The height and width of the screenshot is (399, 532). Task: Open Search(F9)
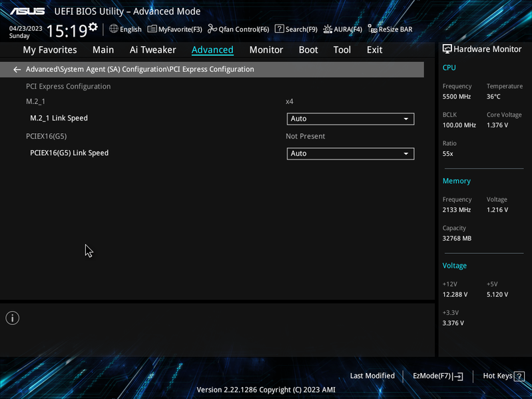pyautogui.click(x=296, y=29)
